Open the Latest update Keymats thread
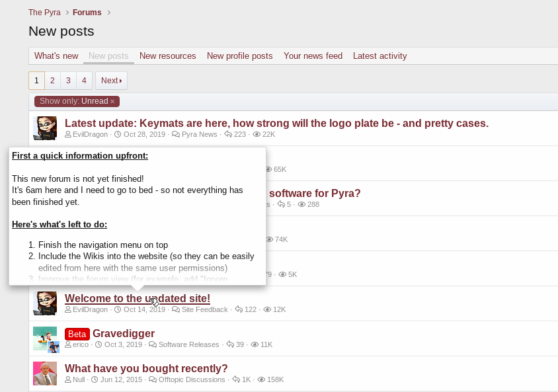Viewport: 558px width, 392px height. [276, 123]
